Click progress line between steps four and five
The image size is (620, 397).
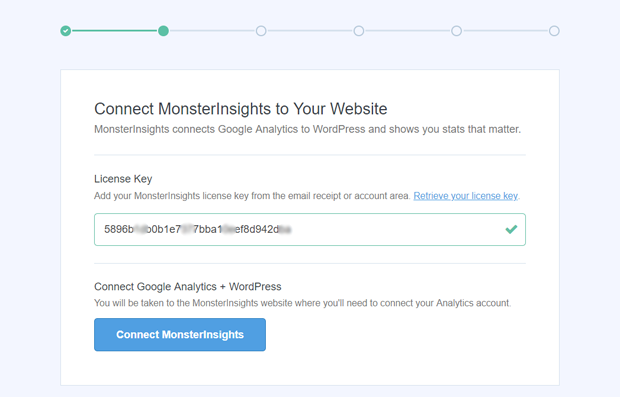[x=408, y=31]
